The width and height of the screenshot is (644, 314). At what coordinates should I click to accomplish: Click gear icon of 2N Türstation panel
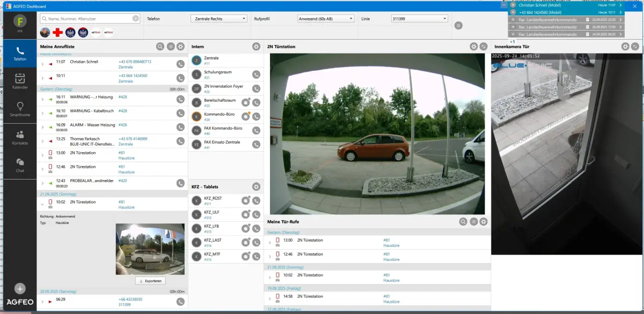point(473,47)
